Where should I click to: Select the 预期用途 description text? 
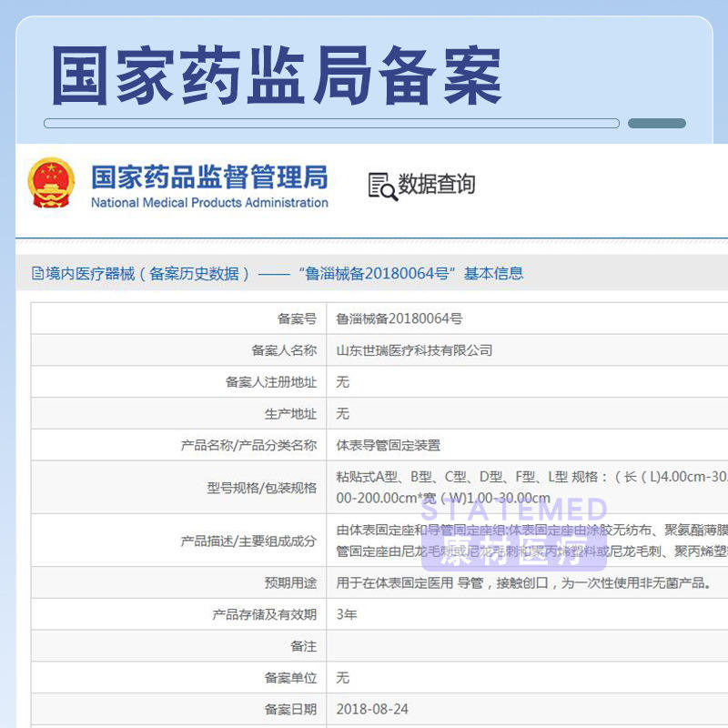(x=523, y=582)
